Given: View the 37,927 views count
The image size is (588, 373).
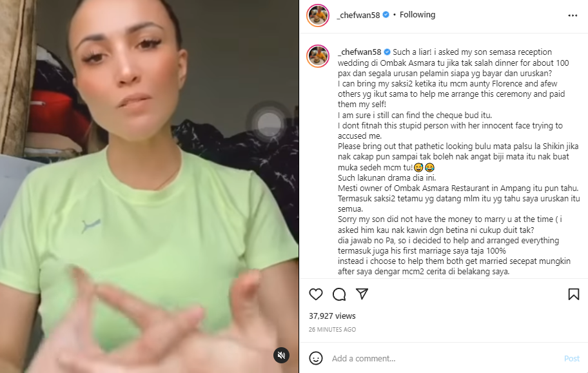Looking at the screenshot, I should (x=332, y=316).
